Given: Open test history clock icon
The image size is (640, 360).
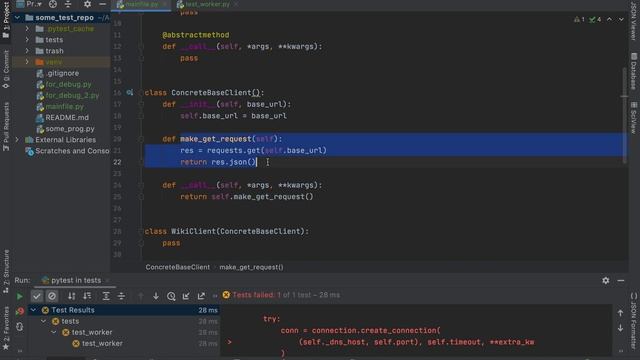Looking at the screenshot, I should click(x=171, y=296).
